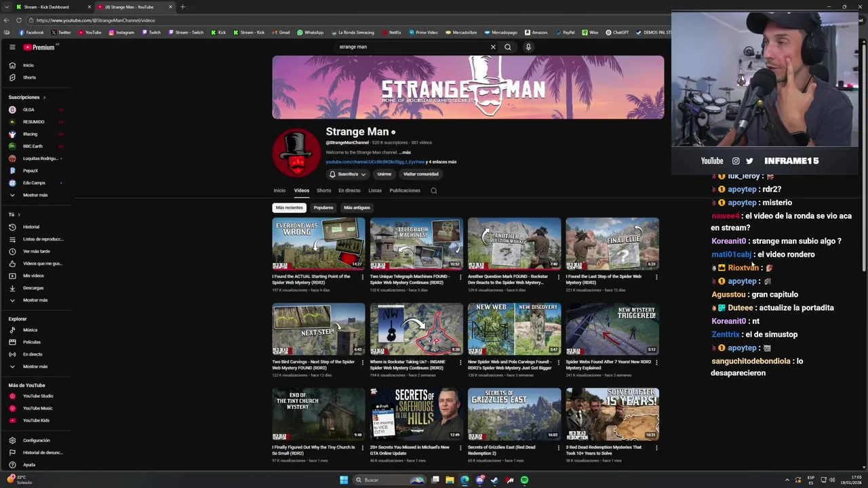Switch to channel Publicaciones tab

coord(405,190)
